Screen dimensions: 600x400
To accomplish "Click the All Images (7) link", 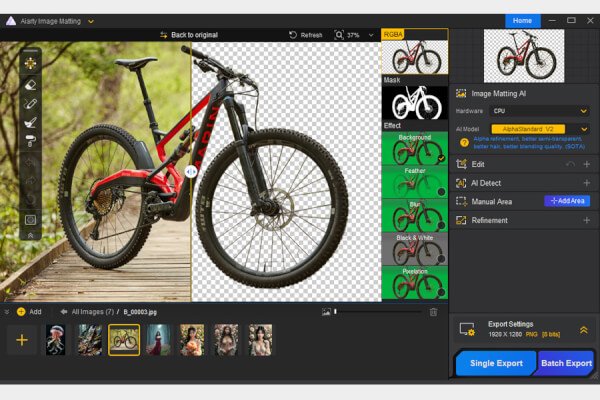I will point(93,312).
